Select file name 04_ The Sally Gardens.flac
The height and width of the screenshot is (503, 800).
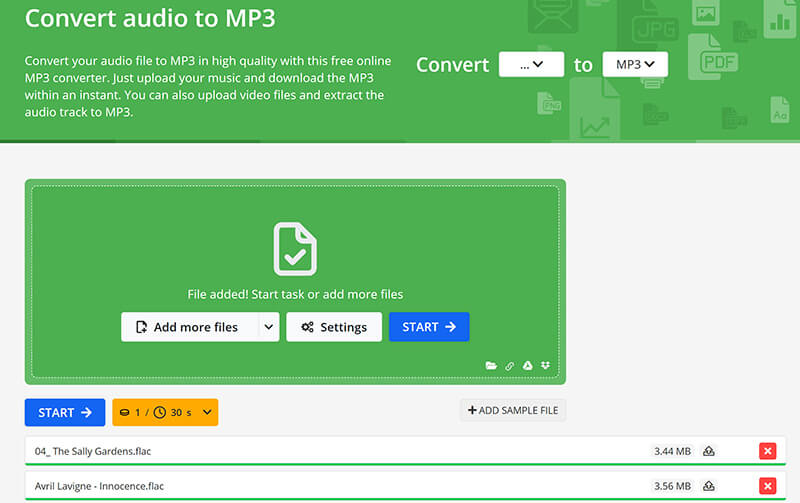pos(93,451)
